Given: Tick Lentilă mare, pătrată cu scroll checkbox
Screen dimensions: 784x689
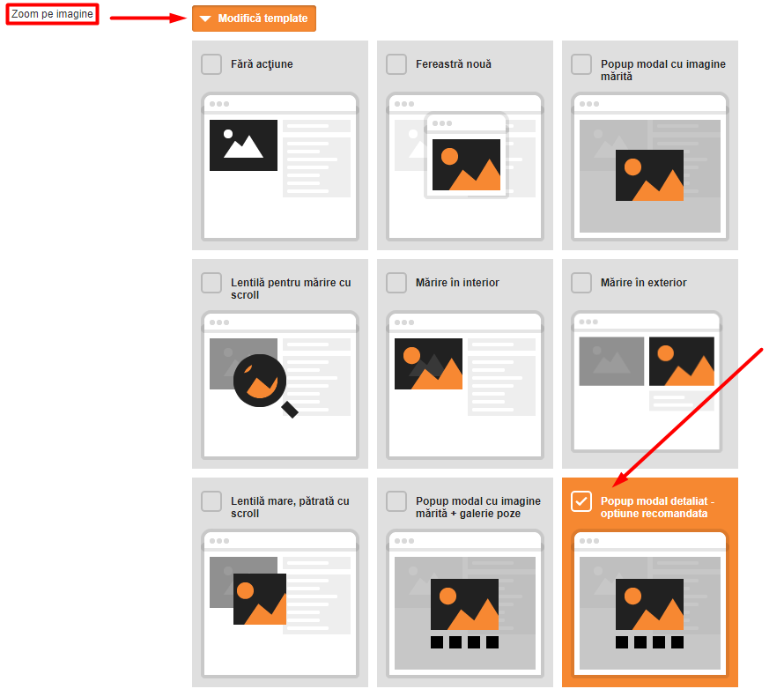Looking at the screenshot, I should pos(211,501).
